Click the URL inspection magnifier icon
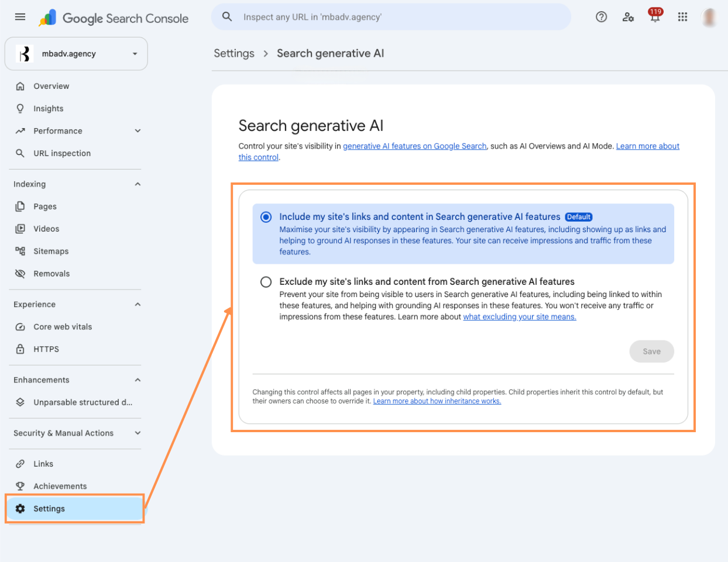Image resolution: width=728 pixels, height=562 pixels. [x=20, y=153]
